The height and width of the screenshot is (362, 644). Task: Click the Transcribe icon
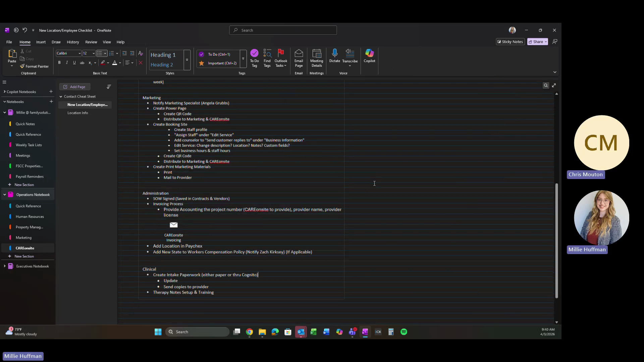350,53
